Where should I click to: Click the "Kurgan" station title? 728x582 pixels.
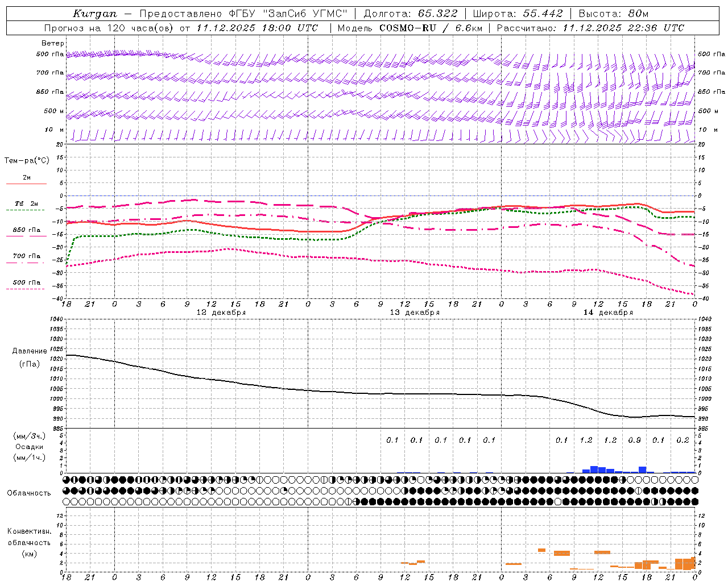pos(95,14)
